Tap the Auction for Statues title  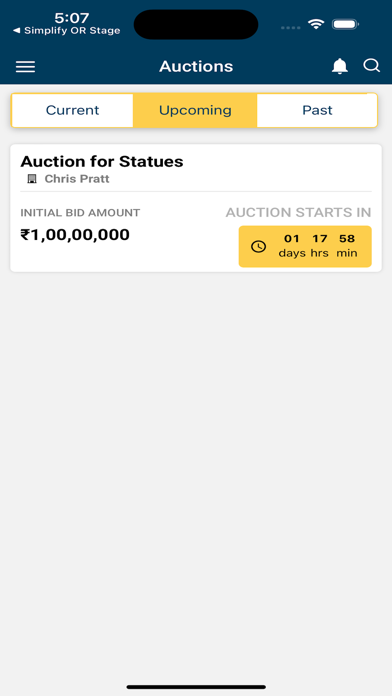click(102, 162)
